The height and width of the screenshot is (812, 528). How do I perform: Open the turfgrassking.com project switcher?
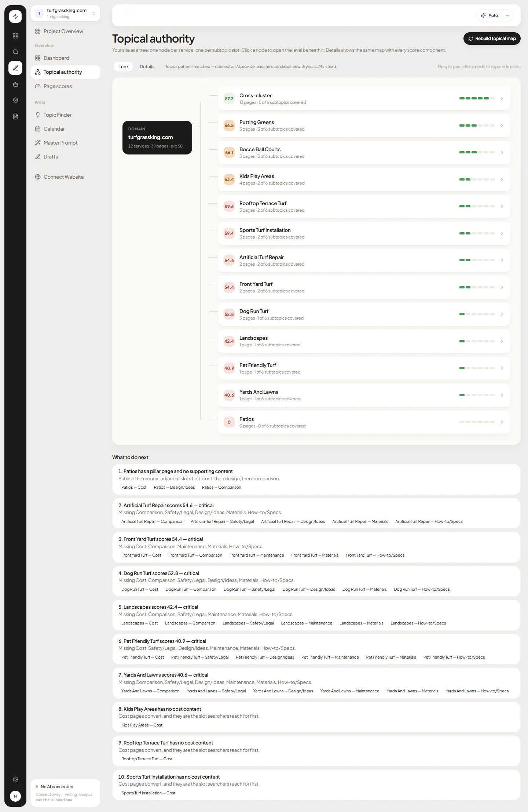[x=65, y=13]
